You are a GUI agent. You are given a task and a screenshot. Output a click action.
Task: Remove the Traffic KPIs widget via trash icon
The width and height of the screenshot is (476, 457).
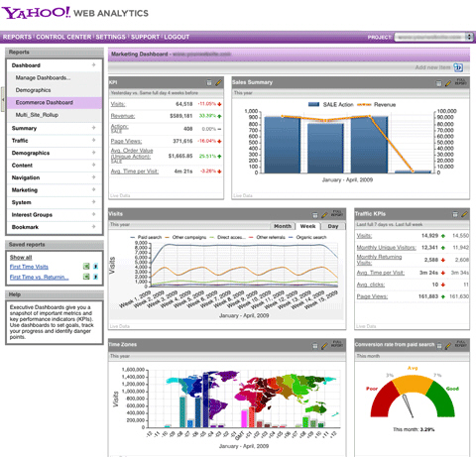tap(455, 214)
